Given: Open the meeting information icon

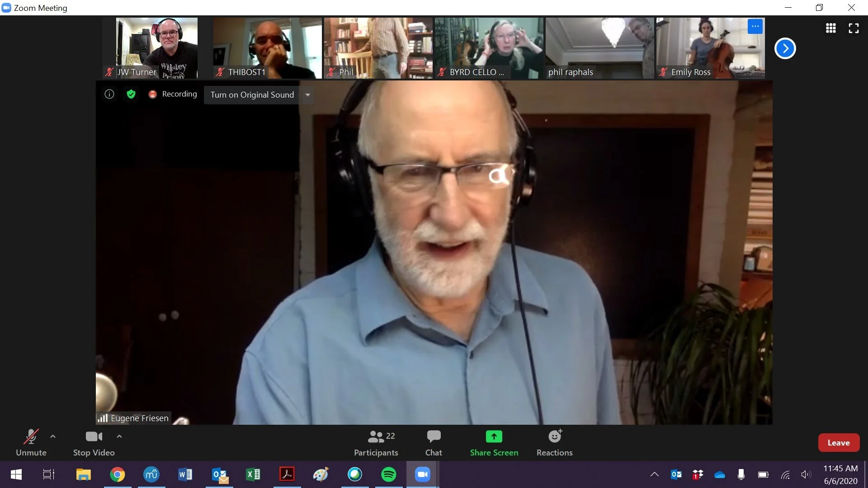Looking at the screenshot, I should pyautogui.click(x=109, y=94).
